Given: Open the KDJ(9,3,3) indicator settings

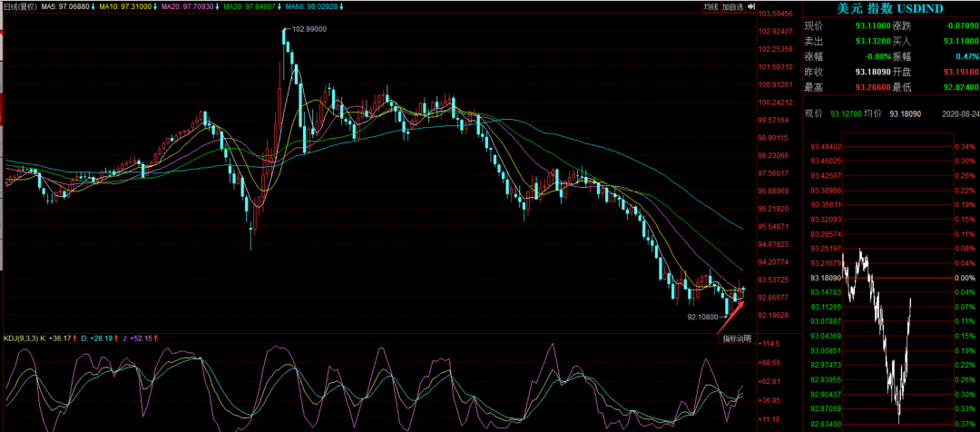Looking at the screenshot, I should tap(21, 339).
